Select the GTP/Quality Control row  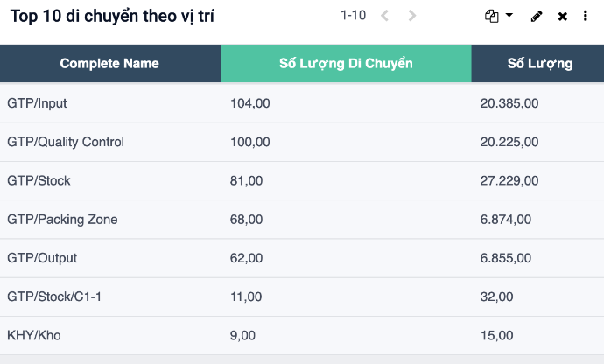pos(66,142)
